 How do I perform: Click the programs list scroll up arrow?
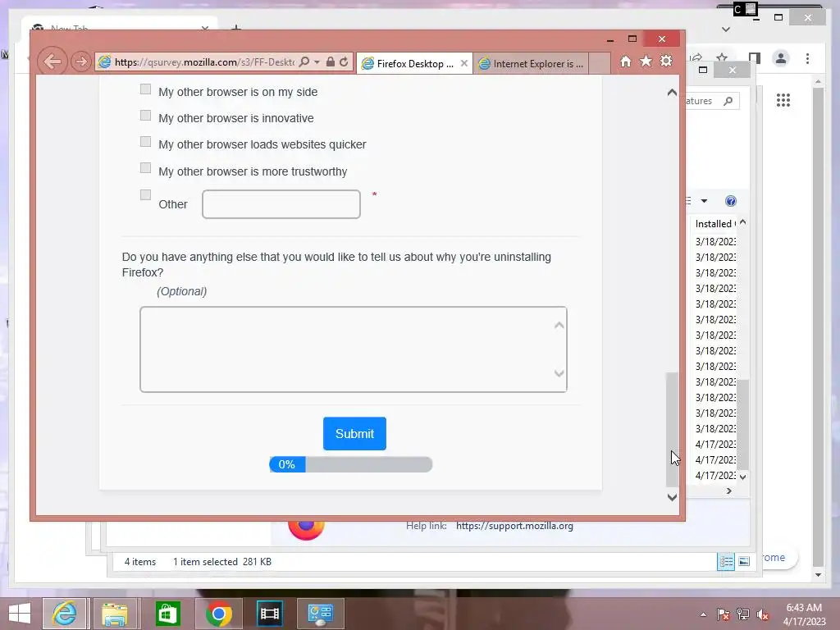coord(743,222)
